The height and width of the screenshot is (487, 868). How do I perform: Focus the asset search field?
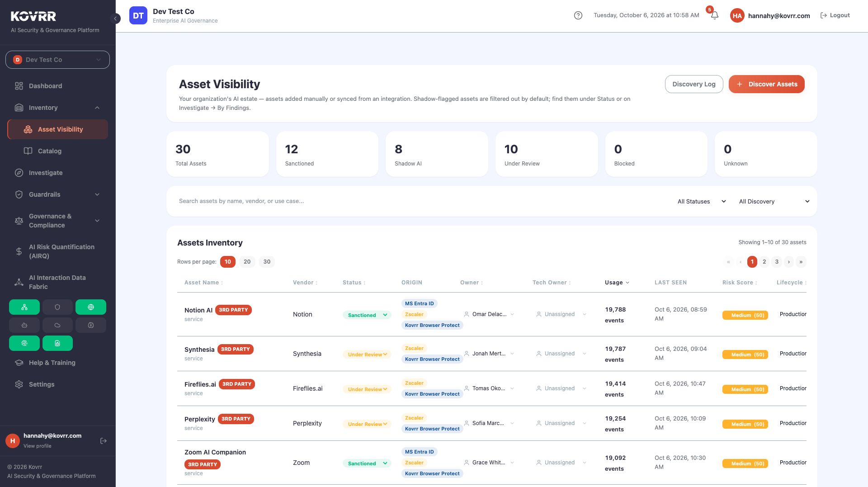tap(420, 201)
